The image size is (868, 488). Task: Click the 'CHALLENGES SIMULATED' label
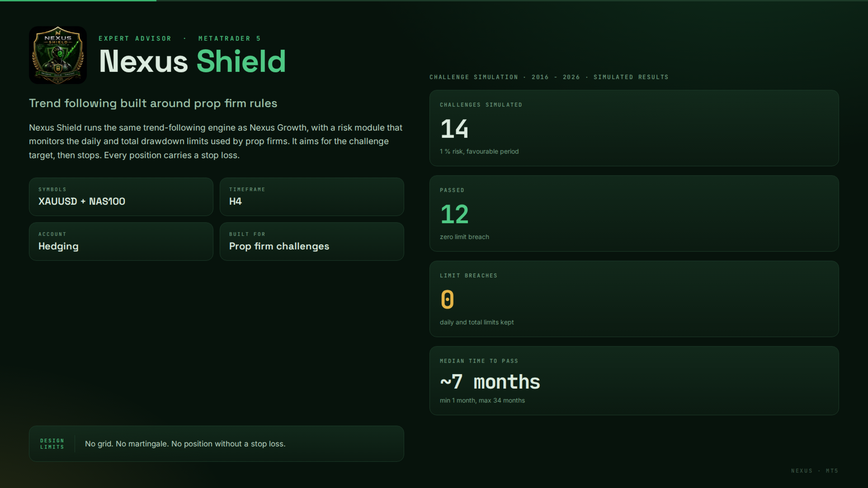tap(481, 105)
